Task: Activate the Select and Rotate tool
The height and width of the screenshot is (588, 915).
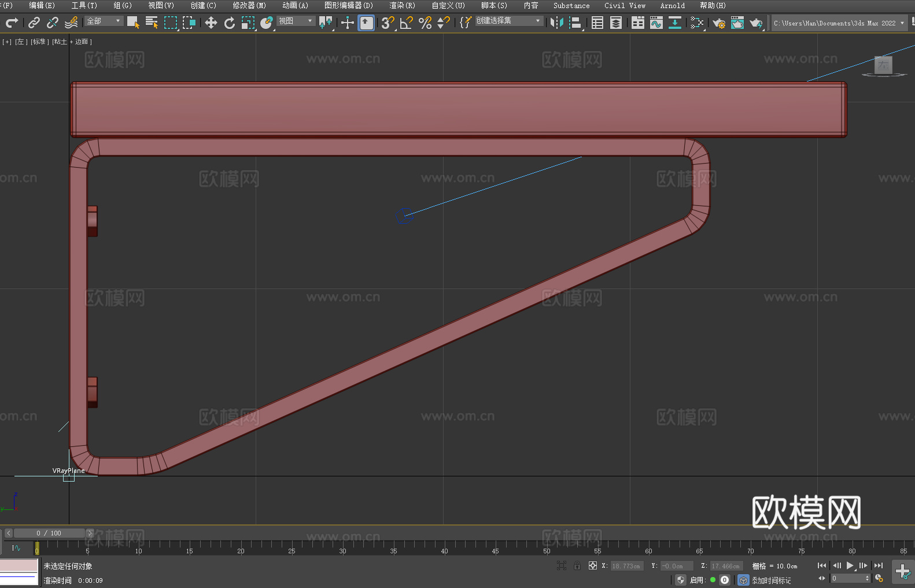Action: 230,23
